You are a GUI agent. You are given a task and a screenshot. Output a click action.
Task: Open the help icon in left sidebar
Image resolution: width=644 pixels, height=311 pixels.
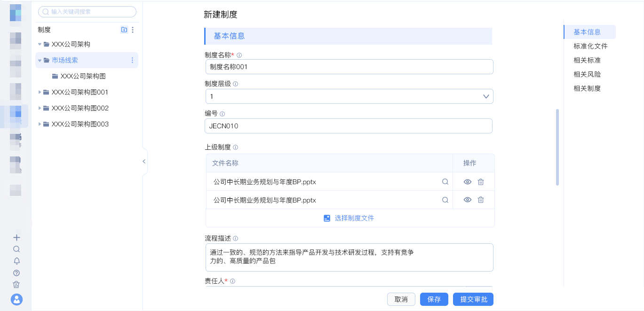pos(16,273)
